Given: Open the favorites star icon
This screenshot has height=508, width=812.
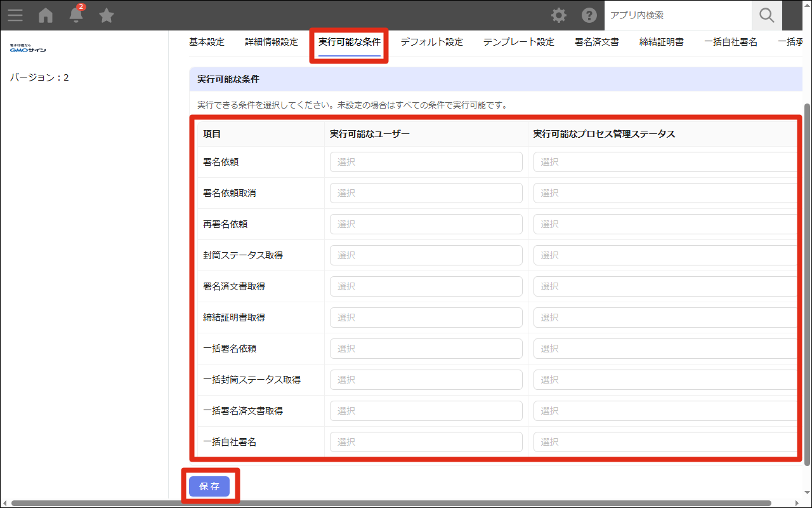Looking at the screenshot, I should click(107, 15).
